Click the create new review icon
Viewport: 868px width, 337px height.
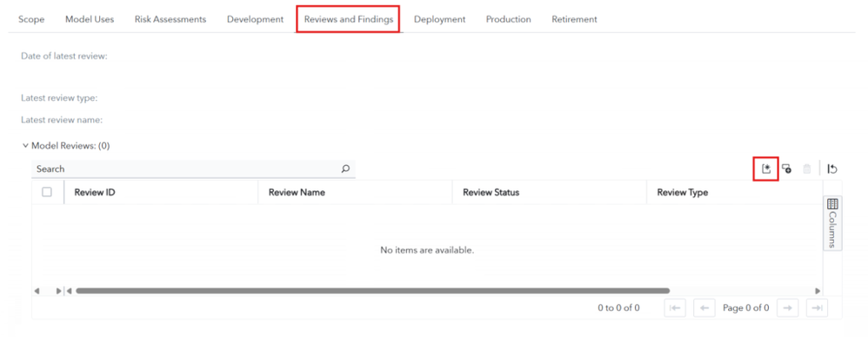766,169
